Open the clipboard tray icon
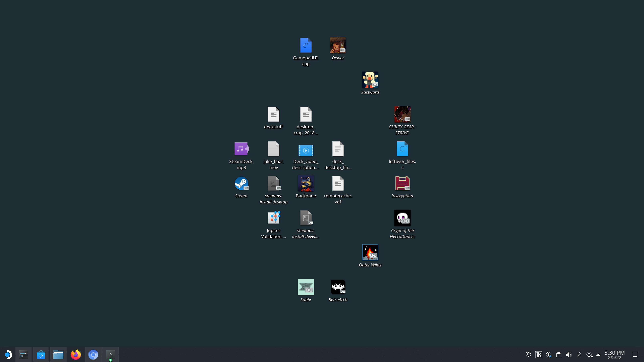Screen dimensions: 644x362 click(559, 354)
